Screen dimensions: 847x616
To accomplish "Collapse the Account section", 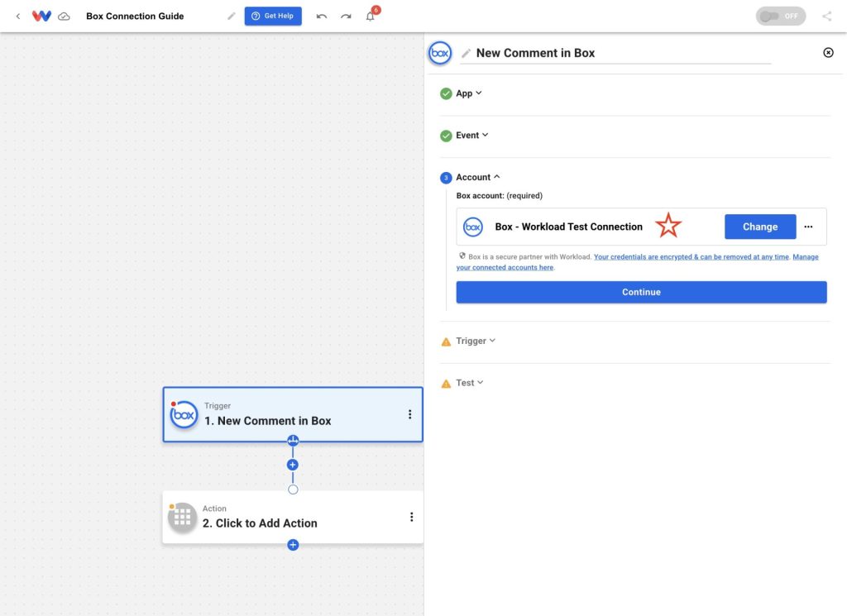I will pyautogui.click(x=477, y=177).
